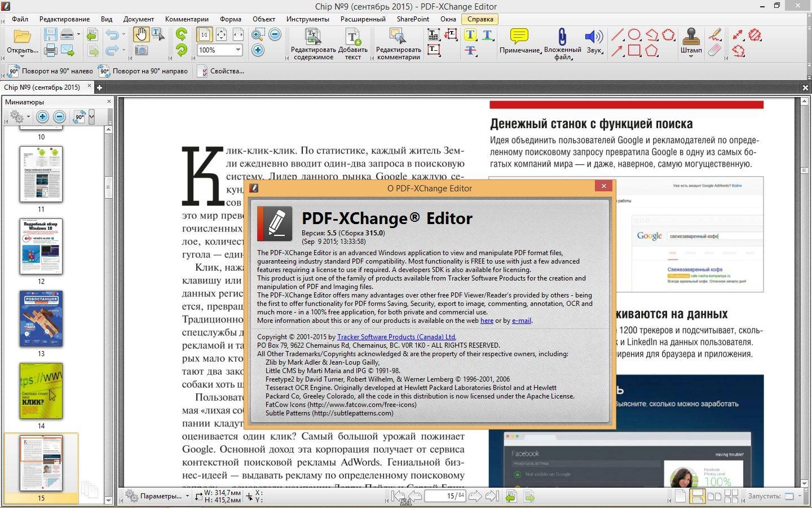The width and height of the screenshot is (812, 508).
Task: Select the Cloud shape tool
Action: [669, 35]
